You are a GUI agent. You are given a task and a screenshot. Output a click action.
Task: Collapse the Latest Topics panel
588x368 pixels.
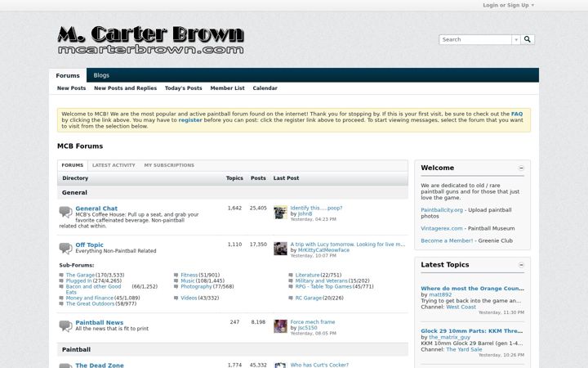(521, 265)
